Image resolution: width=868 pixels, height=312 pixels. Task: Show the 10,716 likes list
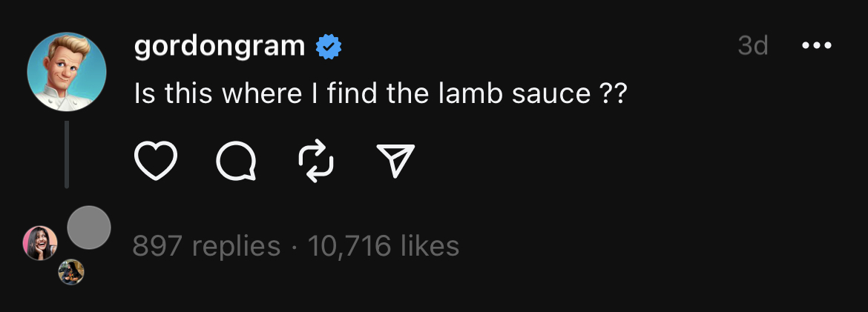pyautogui.click(x=384, y=246)
